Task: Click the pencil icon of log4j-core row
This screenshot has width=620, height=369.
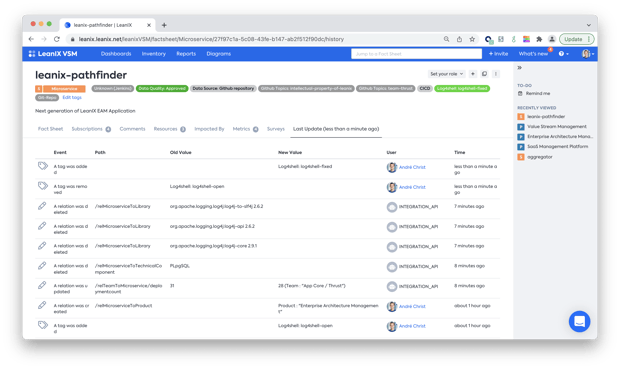Action: [42, 246]
